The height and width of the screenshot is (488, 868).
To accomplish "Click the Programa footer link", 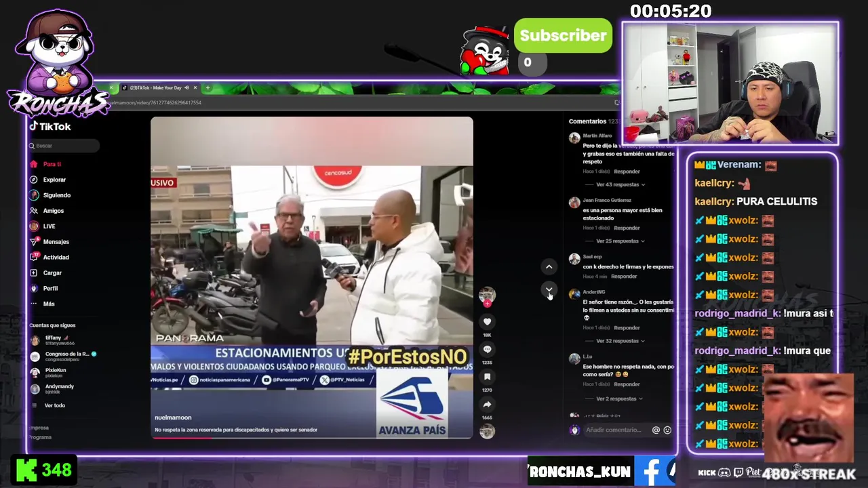I will click(x=41, y=437).
